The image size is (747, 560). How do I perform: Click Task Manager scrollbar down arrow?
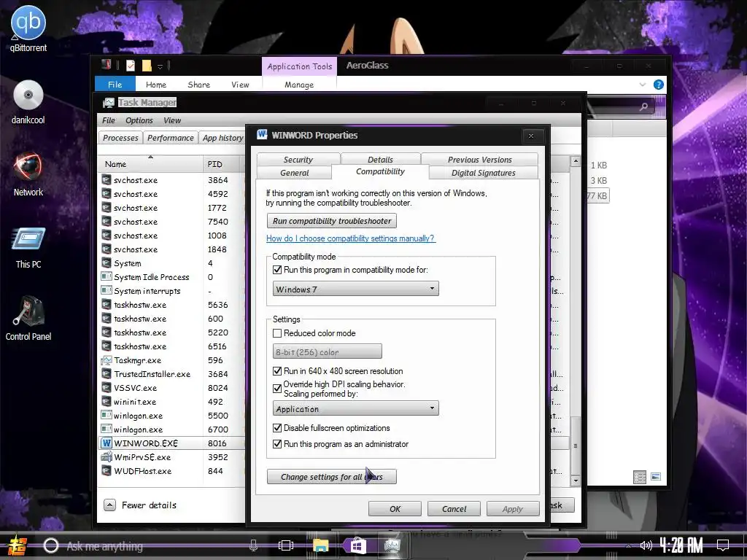576,481
